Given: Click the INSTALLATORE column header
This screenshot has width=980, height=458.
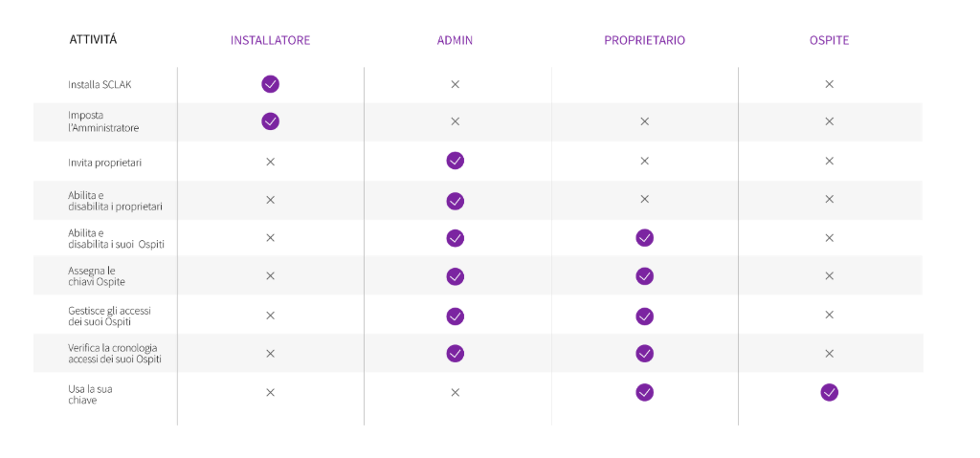Looking at the screenshot, I should click(270, 40).
